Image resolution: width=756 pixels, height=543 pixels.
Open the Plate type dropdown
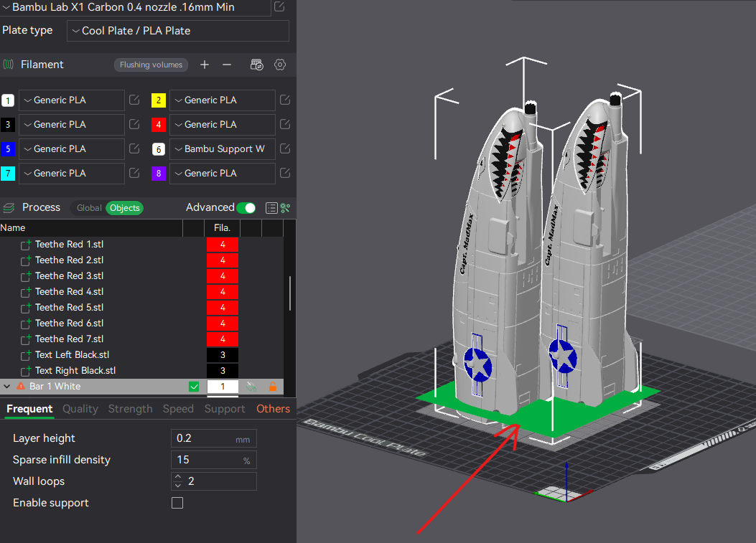(x=177, y=31)
